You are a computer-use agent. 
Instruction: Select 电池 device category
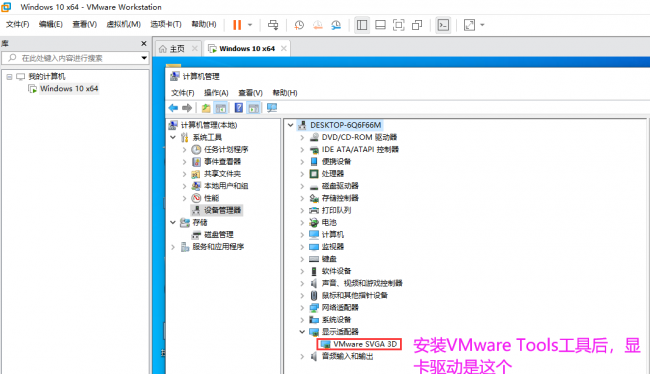point(329,223)
